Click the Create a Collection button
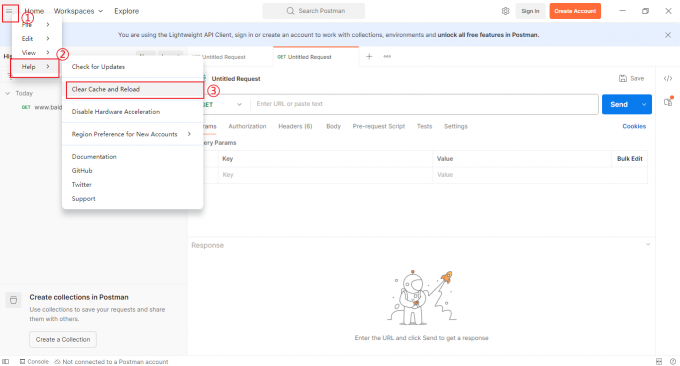 pos(63,340)
